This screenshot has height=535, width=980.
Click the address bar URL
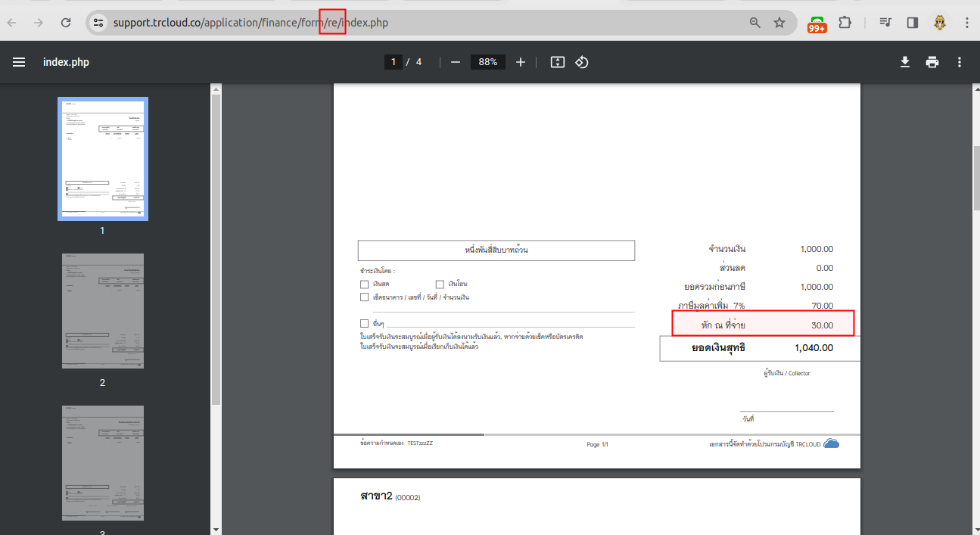click(x=250, y=23)
